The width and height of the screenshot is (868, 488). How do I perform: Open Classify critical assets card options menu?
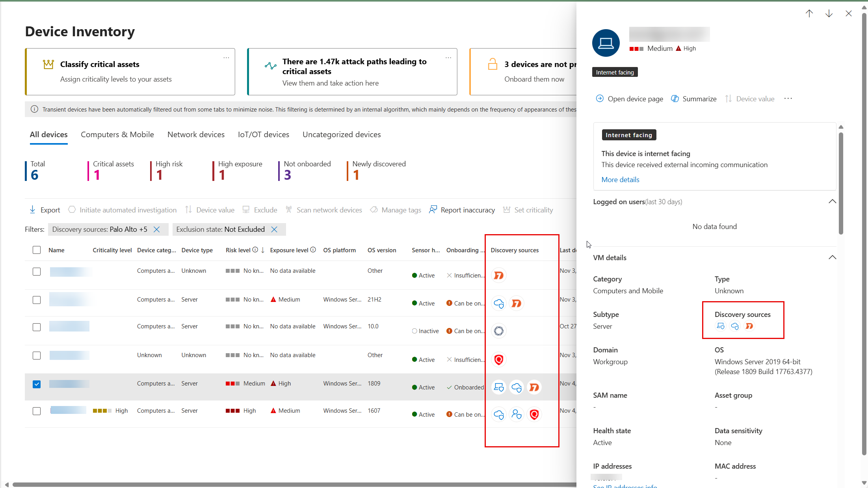tap(226, 58)
